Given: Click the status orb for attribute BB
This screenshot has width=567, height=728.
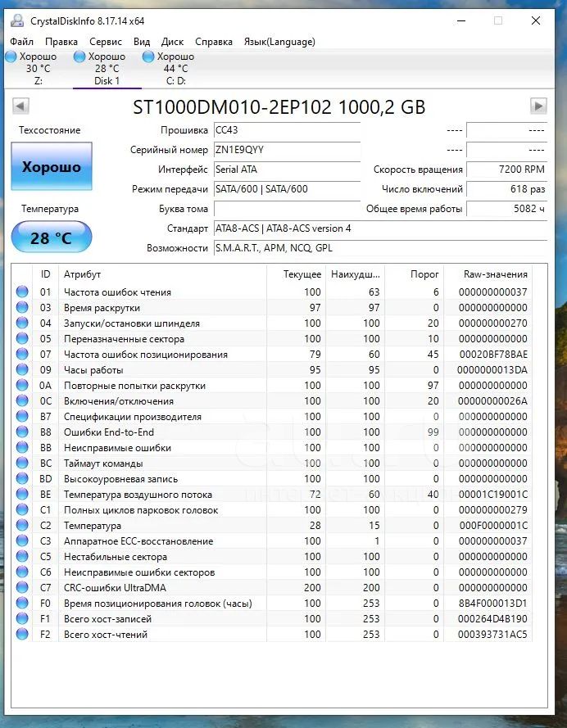Looking at the screenshot, I should point(22,447).
